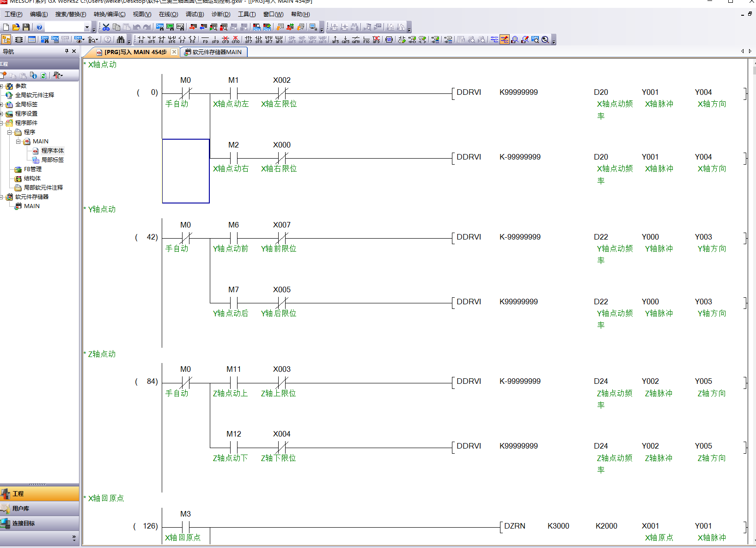This screenshot has width=756, height=548.
Task: Click the DZRN instruction on step 126
Action: tap(515, 526)
